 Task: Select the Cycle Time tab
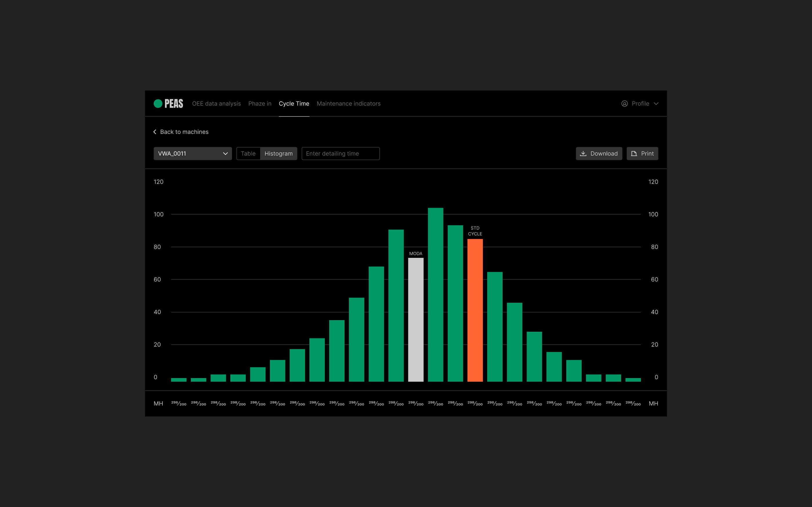(294, 104)
